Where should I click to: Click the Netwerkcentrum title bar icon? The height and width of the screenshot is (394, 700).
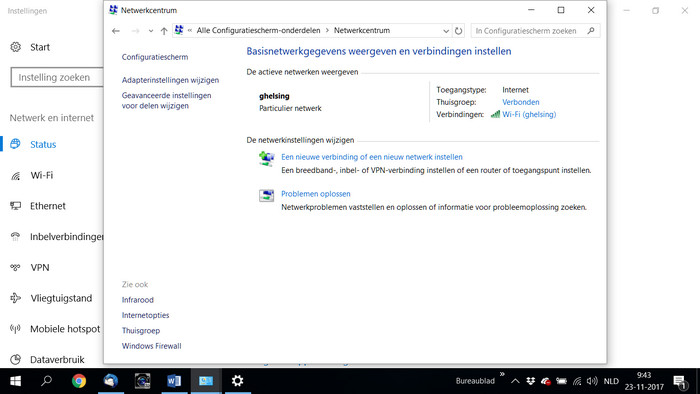(113, 10)
